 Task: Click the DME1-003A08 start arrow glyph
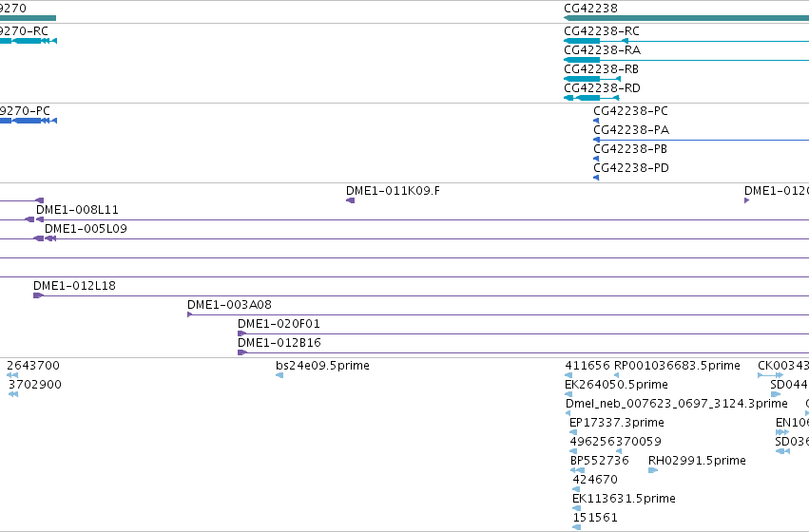189,315
